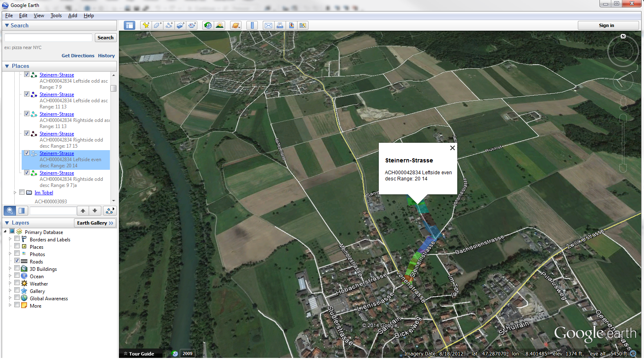Open the planet switcher (Saturn) icon
644x360 pixels.
236,25
